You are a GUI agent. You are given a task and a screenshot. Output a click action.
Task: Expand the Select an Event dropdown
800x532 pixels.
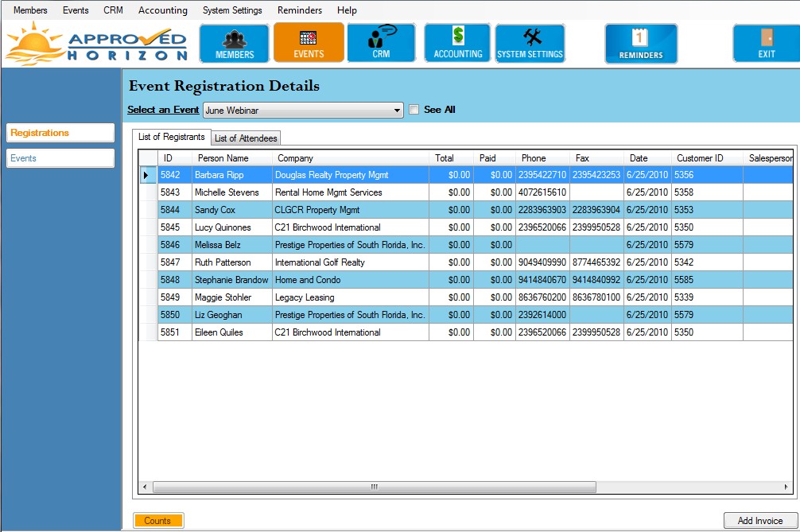coord(398,111)
